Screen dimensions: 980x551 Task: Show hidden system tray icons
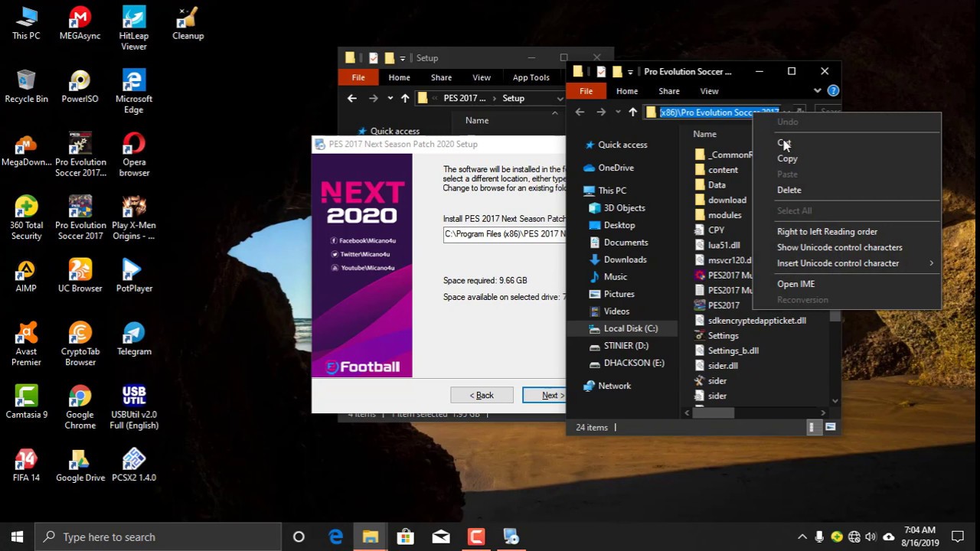[802, 537]
